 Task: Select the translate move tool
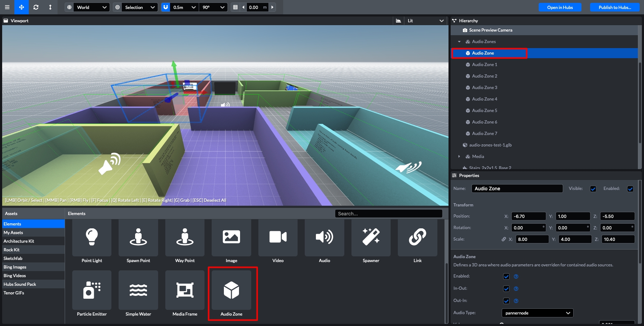click(x=22, y=7)
